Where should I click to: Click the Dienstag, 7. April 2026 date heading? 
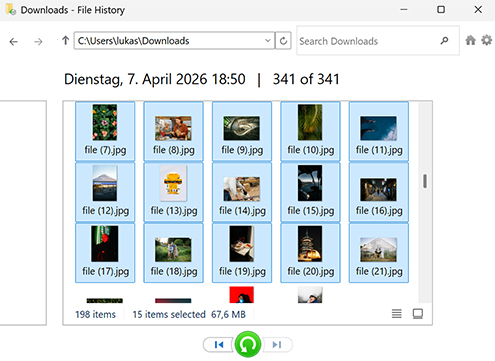coord(154,79)
